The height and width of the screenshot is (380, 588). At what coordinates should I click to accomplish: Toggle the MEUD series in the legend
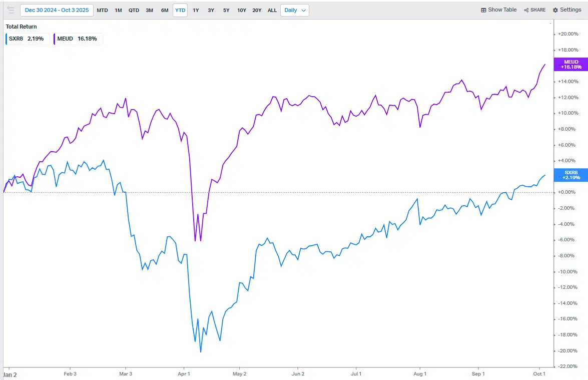[x=78, y=39]
